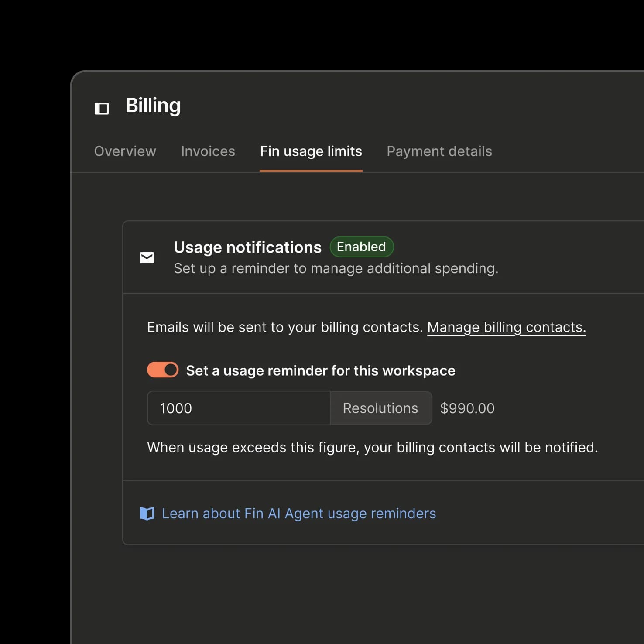Click the $990.00 cost estimate
Image resolution: width=644 pixels, height=644 pixels.
[467, 408]
